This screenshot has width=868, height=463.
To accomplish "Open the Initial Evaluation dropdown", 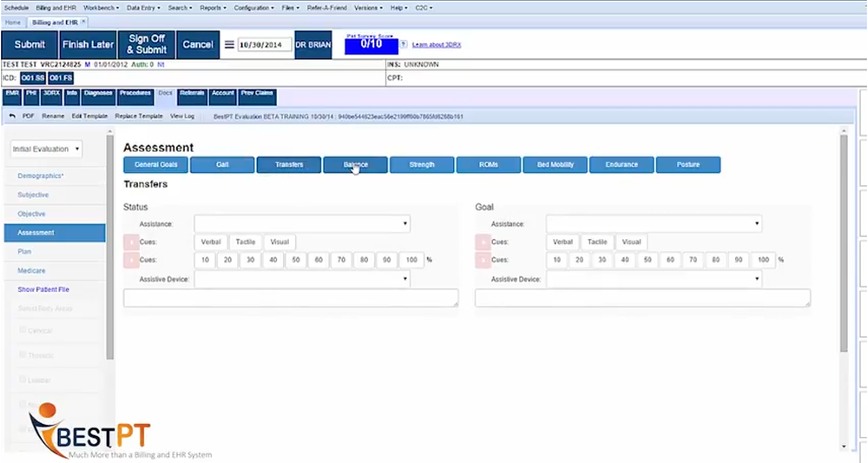I will point(46,149).
